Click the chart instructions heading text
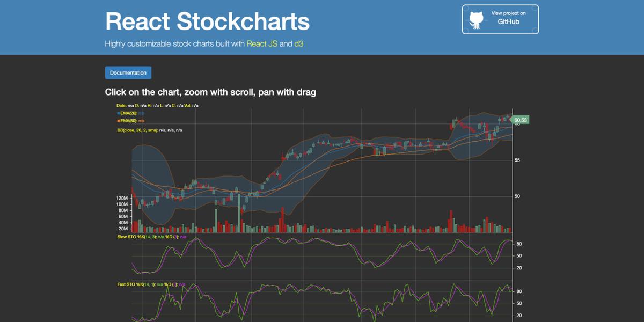Image resolution: width=644 pixels, height=322 pixels. 210,92
